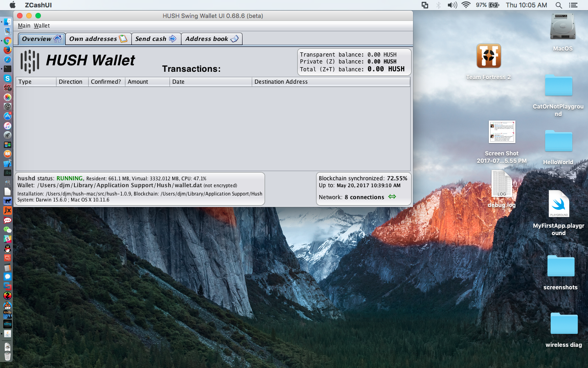This screenshot has width=588, height=368.
Task: Open Slack from the Dock
Action: (x=7, y=239)
